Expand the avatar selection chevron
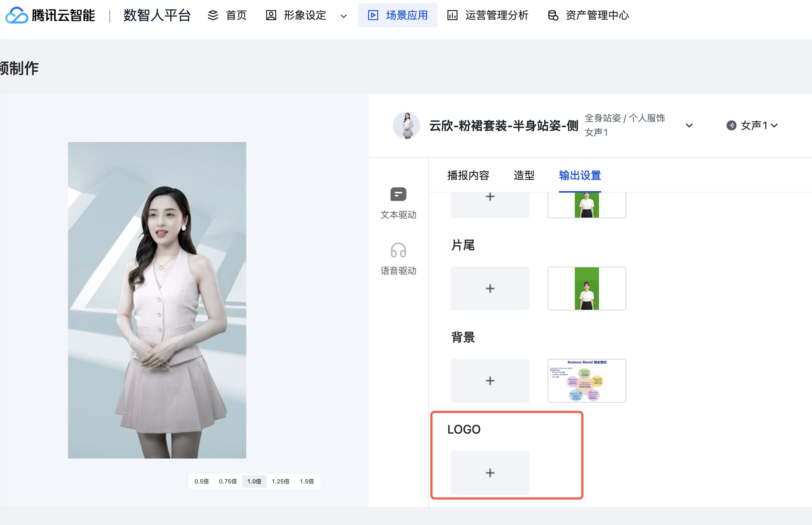Image resolution: width=812 pixels, height=525 pixels. 689,125
